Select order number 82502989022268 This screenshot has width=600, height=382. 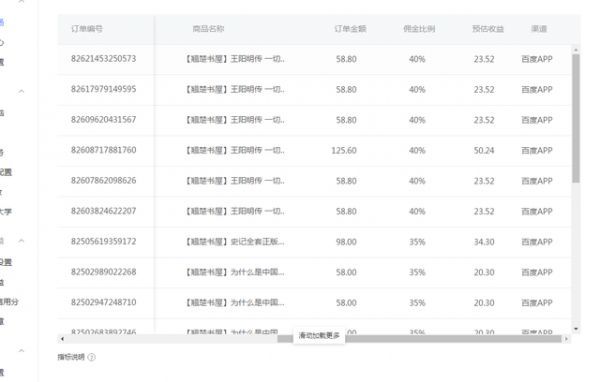[103, 272]
